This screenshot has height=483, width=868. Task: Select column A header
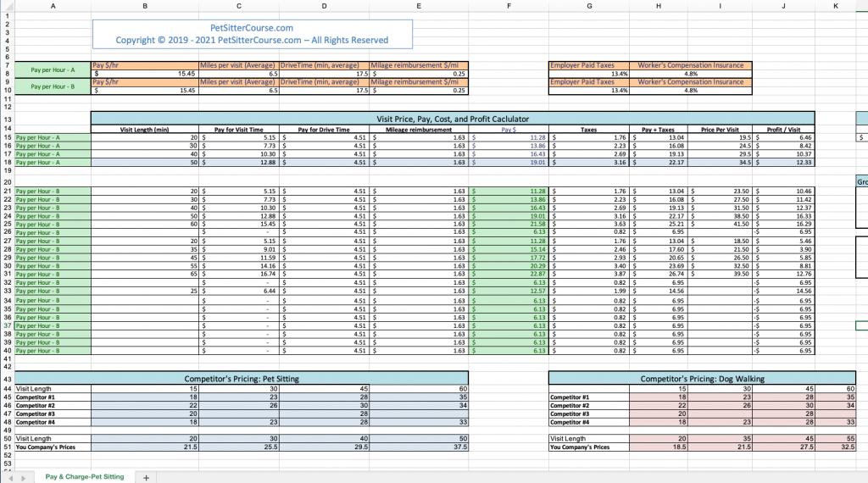coord(53,5)
